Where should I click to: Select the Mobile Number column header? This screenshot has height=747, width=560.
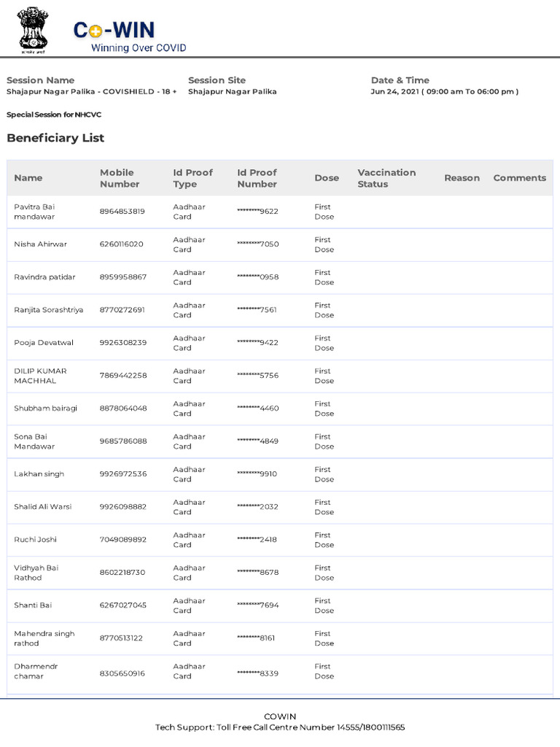click(120, 178)
